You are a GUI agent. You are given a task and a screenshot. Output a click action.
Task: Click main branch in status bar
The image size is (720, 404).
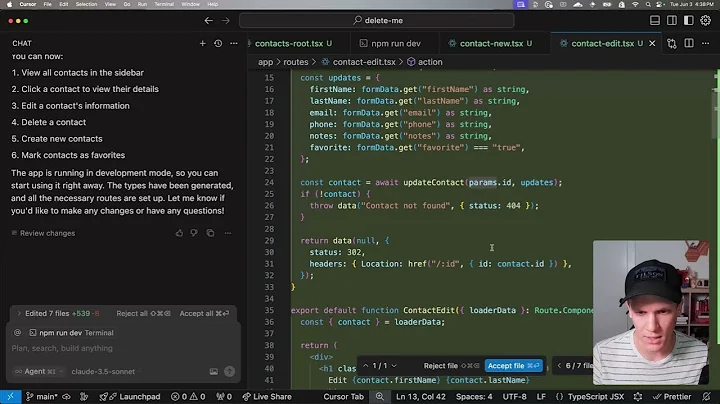coord(41,397)
